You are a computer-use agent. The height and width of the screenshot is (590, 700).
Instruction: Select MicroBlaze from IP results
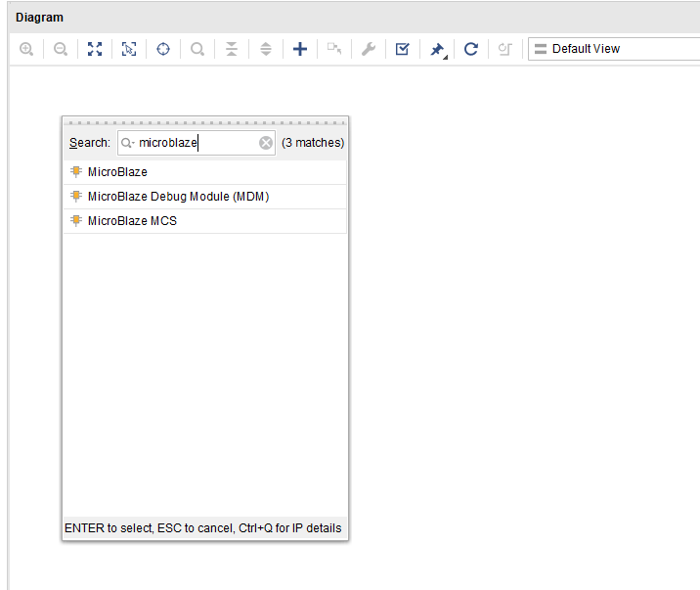pyautogui.click(x=117, y=172)
